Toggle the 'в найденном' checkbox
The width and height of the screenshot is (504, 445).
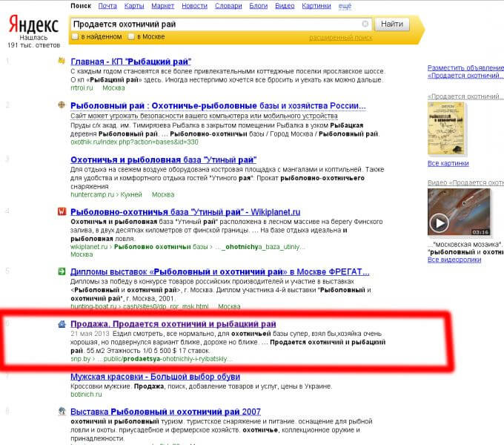coord(75,36)
